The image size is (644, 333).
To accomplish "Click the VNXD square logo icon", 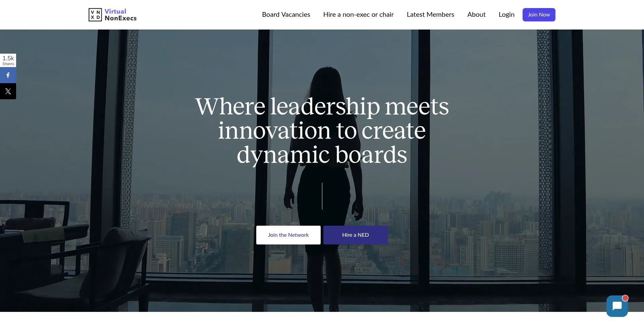I will tap(95, 15).
